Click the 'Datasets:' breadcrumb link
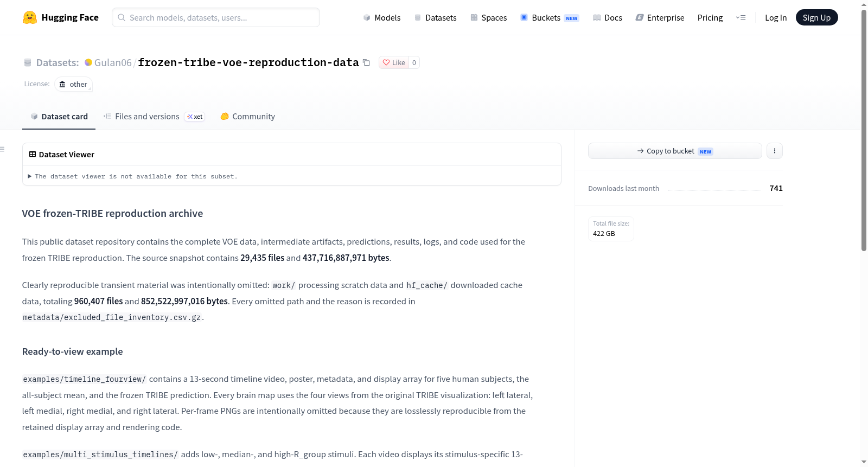Screen dimensions: 868x467 coord(58,62)
